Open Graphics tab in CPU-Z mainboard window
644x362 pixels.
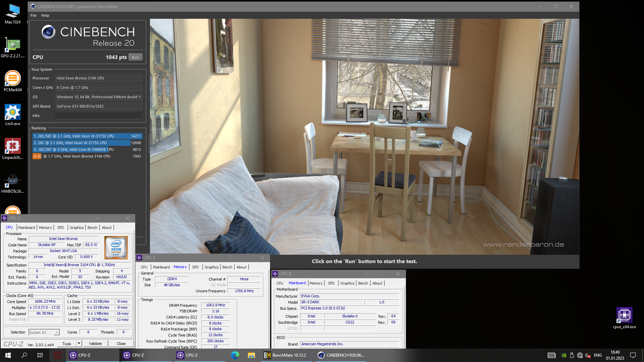pos(347,283)
